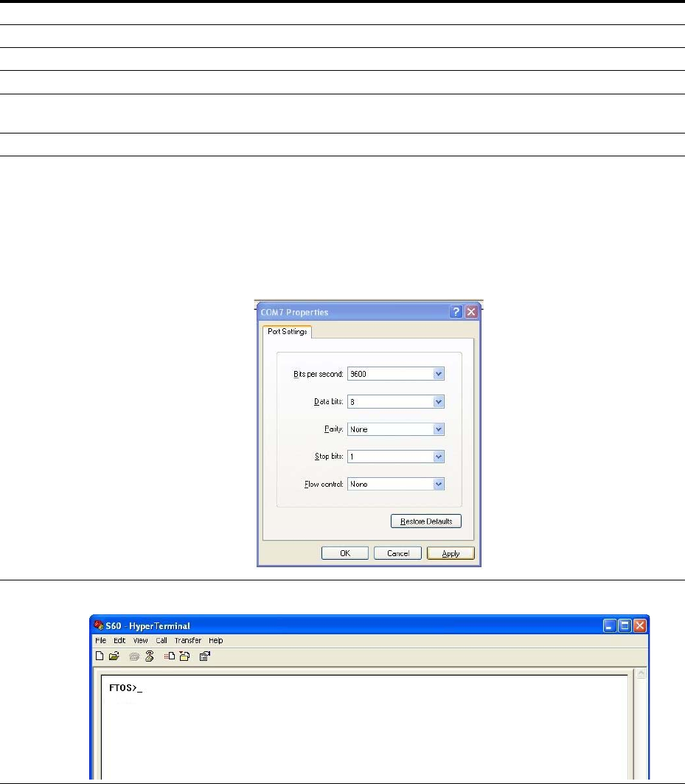Close the COM7 Properties dialog with X
This screenshot has width=685, height=784.
tap(471, 312)
